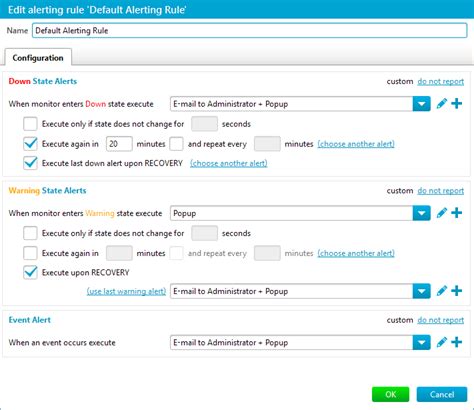The width and height of the screenshot is (474, 410).
Task: Click 'do not report' for Down State Alerts
Action: (x=440, y=81)
